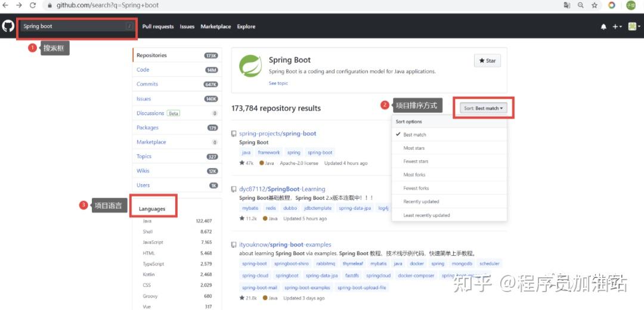Viewport: 644px width, 310px height.
Task: Bookmark this page with the star icon
Action: (595, 5)
